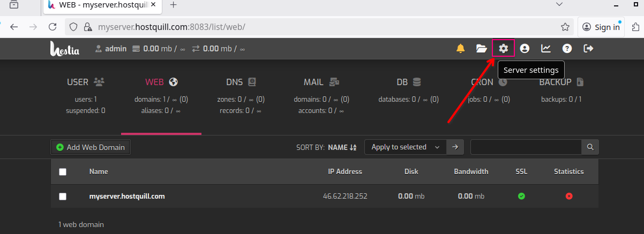Open the user account profile icon
644x234 pixels.
[x=525, y=49]
